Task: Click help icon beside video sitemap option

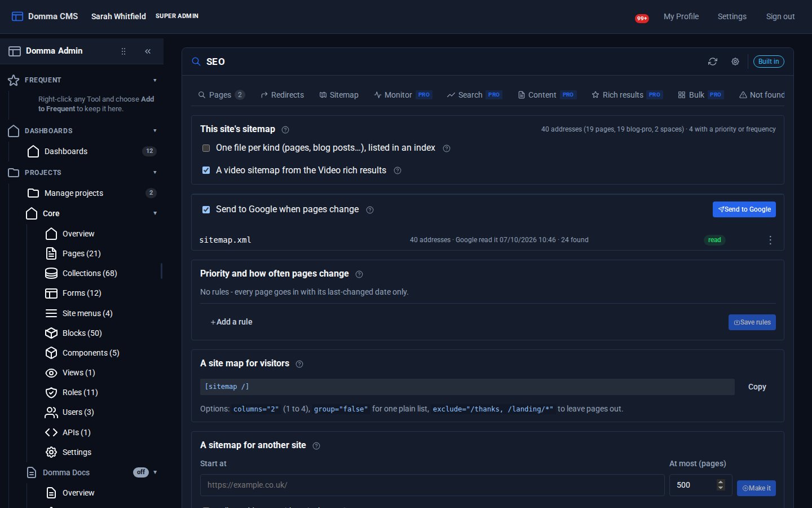Action: coord(398,170)
